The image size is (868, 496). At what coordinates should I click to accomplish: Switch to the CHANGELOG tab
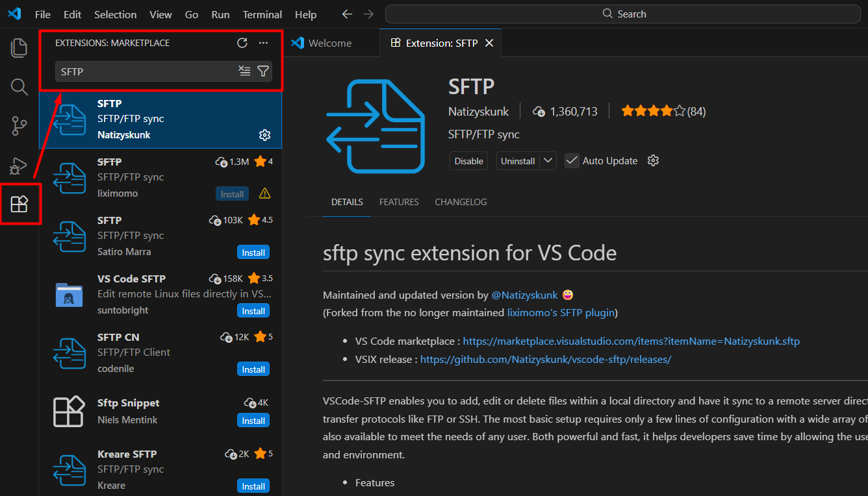point(461,202)
